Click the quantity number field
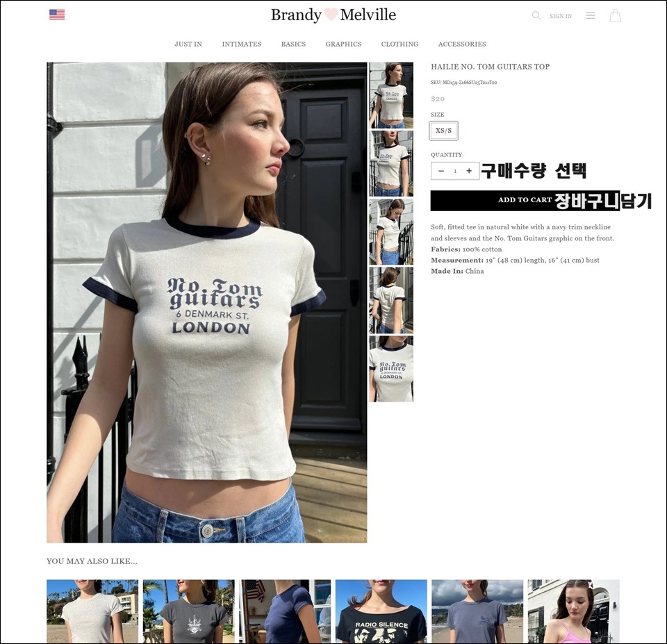The height and width of the screenshot is (644, 667). click(455, 171)
